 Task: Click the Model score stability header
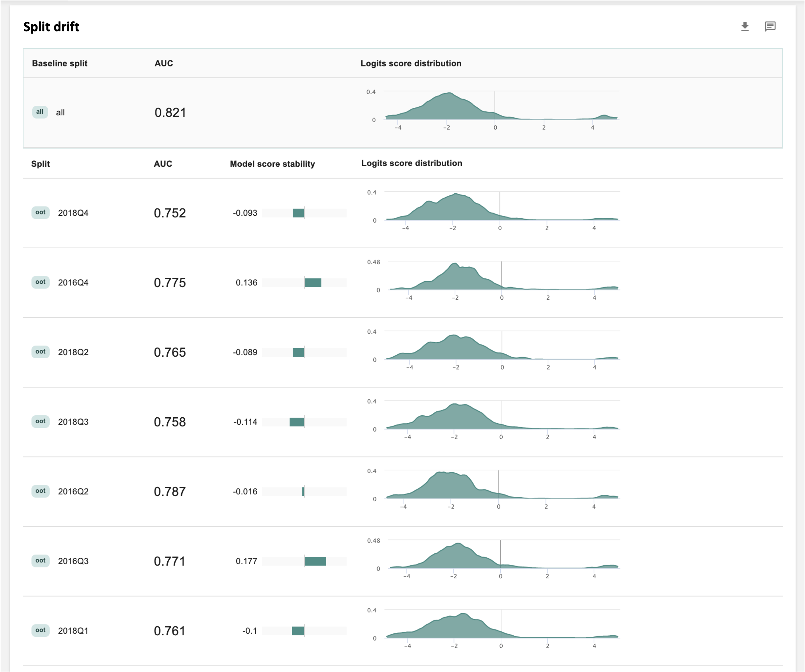pyautogui.click(x=272, y=164)
